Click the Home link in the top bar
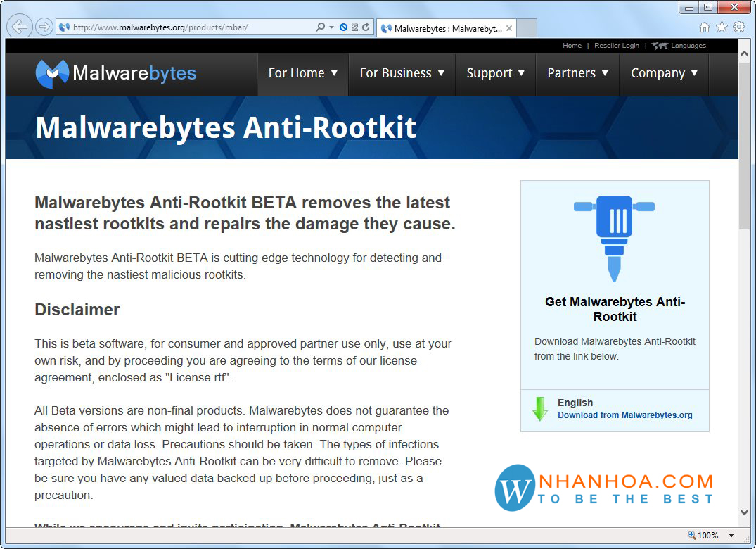The width and height of the screenshot is (756, 549). (572, 45)
